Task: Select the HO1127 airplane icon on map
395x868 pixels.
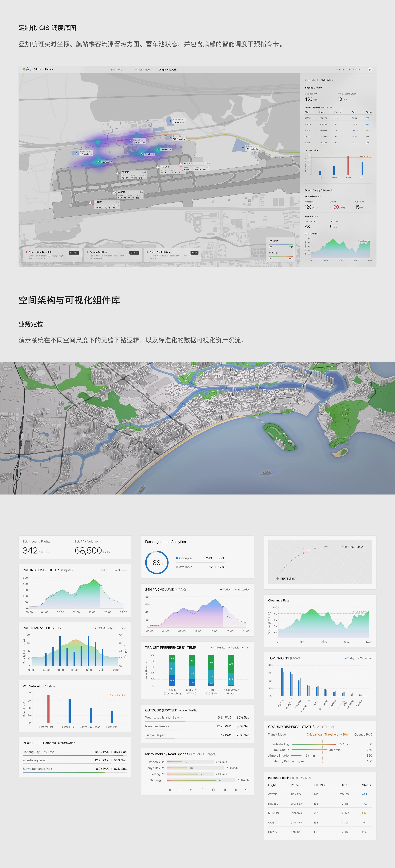Action: click(91, 203)
